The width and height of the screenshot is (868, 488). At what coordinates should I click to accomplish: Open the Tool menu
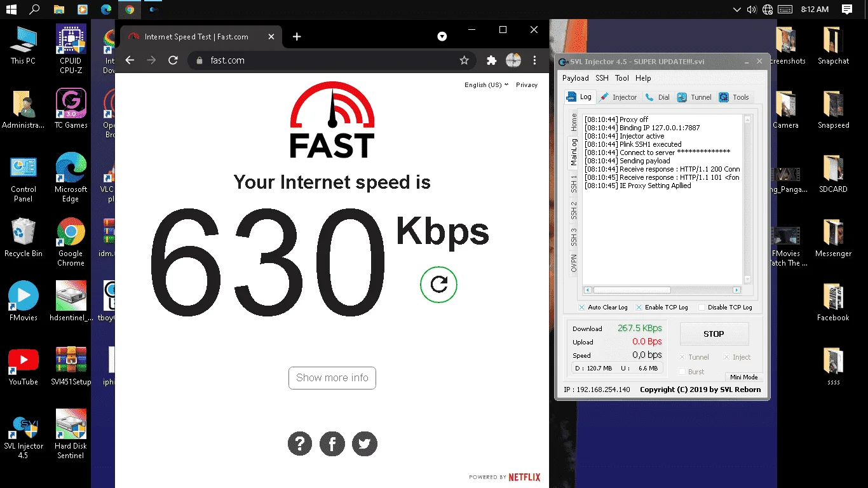622,78
